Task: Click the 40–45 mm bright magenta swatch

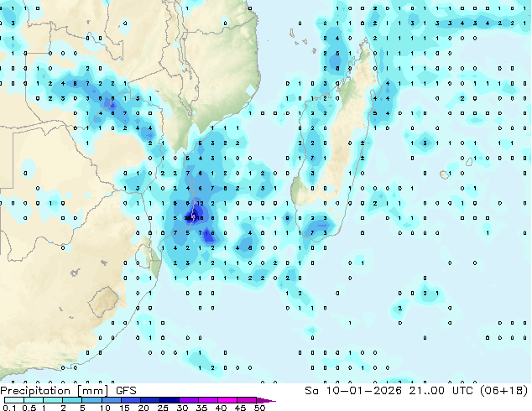Action: (x=227, y=400)
